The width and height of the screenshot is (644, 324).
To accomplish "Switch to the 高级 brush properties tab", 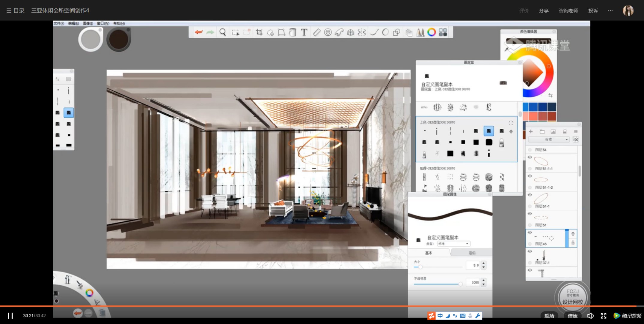I will (472, 253).
